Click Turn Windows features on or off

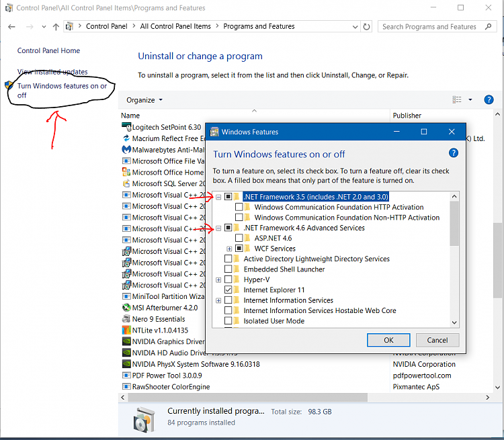[x=62, y=91]
